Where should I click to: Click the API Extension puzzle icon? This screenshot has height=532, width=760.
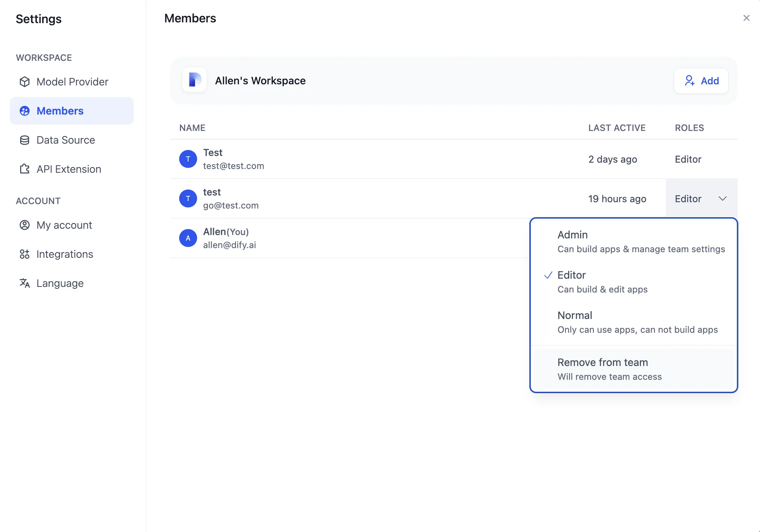point(25,169)
